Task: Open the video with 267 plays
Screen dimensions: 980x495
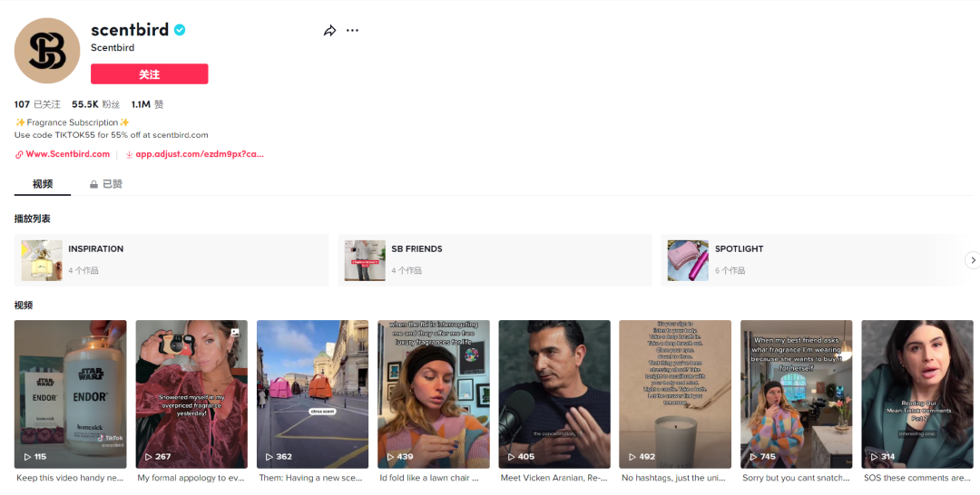Action: [x=191, y=394]
